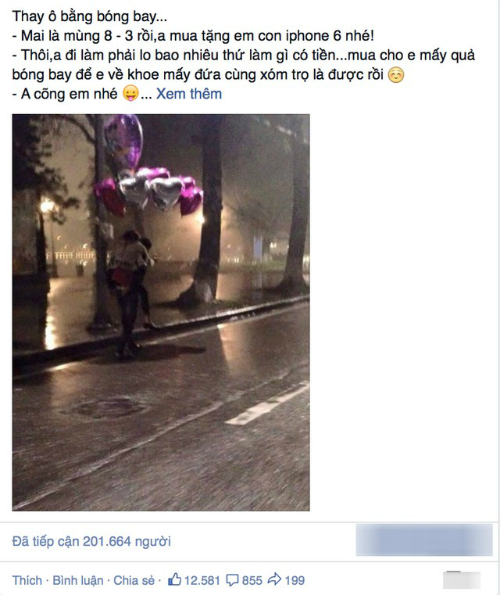Click the blurred button beside reach count

424,540
